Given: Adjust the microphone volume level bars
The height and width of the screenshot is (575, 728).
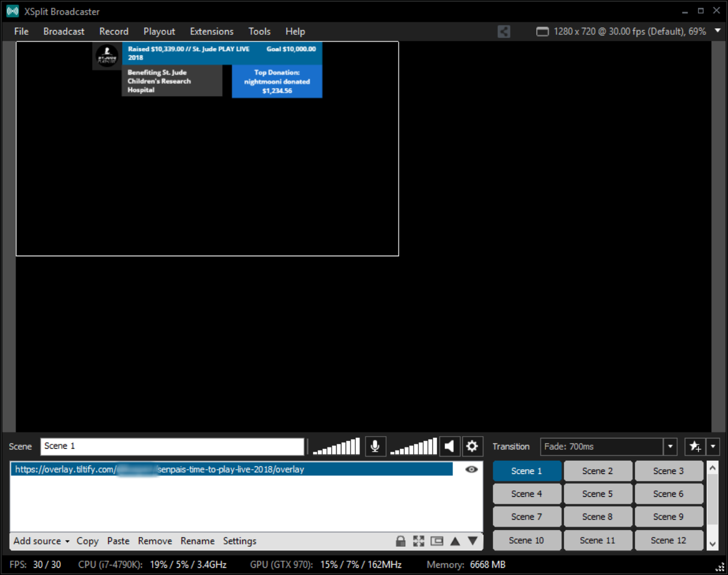Looking at the screenshot, I should click(x=336, y=446).
